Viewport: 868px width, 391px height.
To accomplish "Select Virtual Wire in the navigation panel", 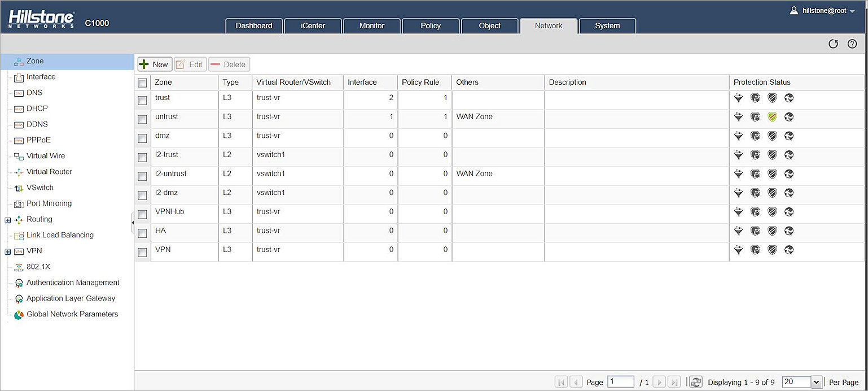I will pyautogui.click(x=45, y=155).
